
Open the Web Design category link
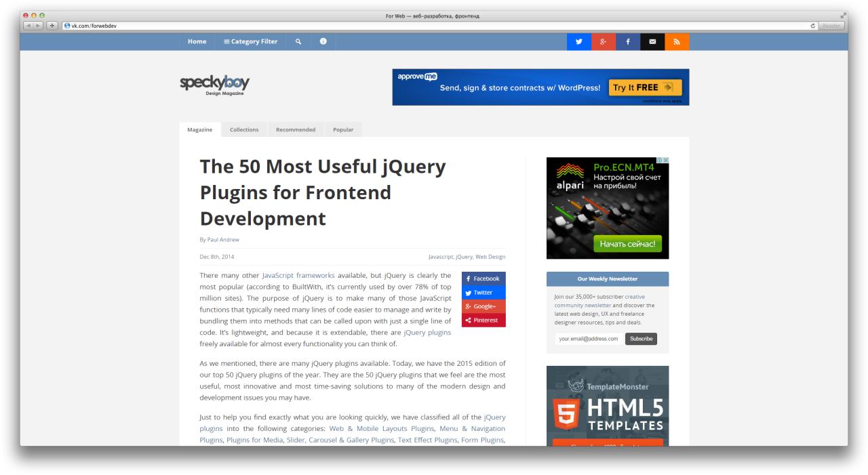pos(490,257)
